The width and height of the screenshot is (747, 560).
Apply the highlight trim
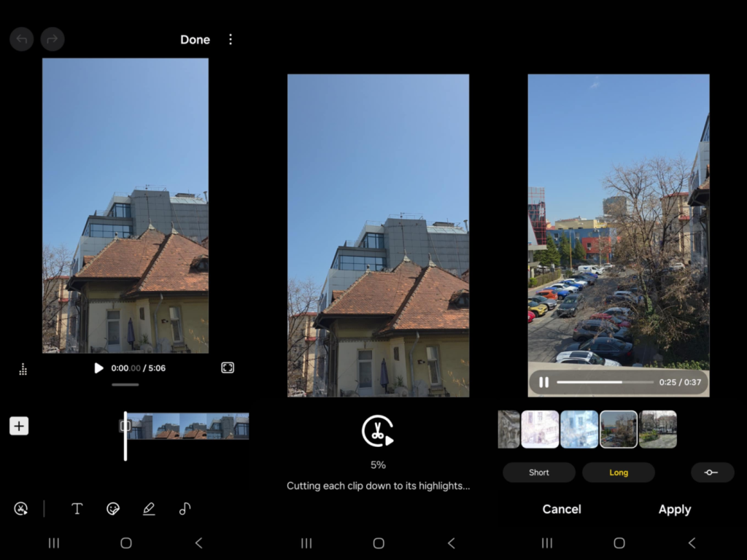click(x=674, y=510)
